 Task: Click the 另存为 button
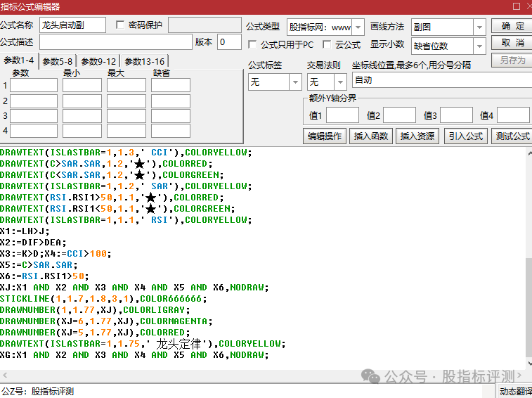(x=512, y=60)
